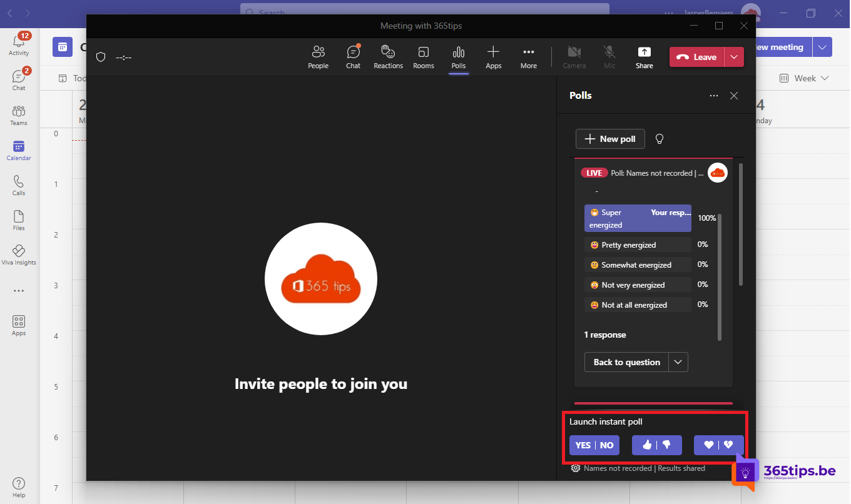Open the meeting Chat icon
The image size is (851, 504).
pyautogui.click(x=353, y=57)
